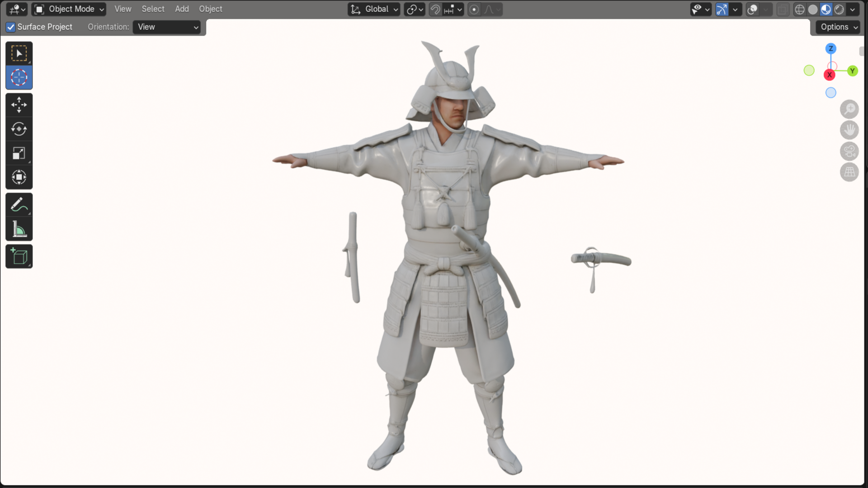Toggle camera view with camera gizmo
Screen dimensions: 868x488
pos(849,151)
